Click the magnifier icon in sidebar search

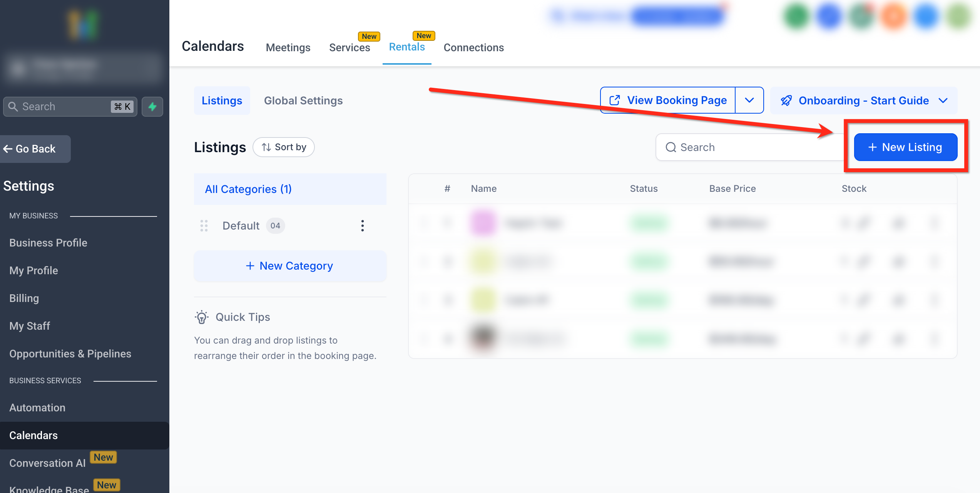tap(13, 107)
